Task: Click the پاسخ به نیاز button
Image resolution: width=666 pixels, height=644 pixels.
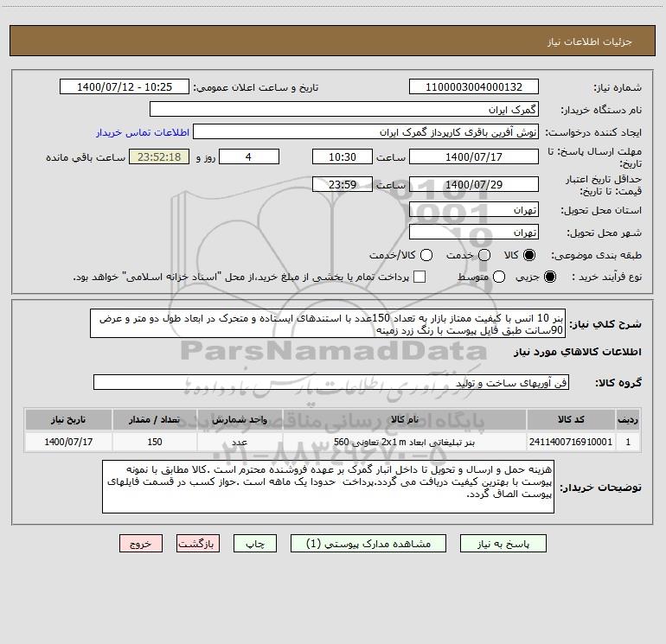Action: [503, 544]
